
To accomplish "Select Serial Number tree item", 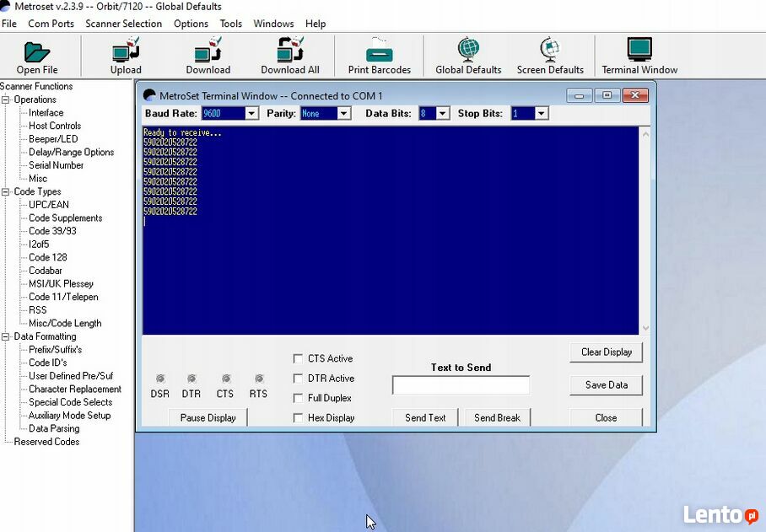I will tap(57, 165).
